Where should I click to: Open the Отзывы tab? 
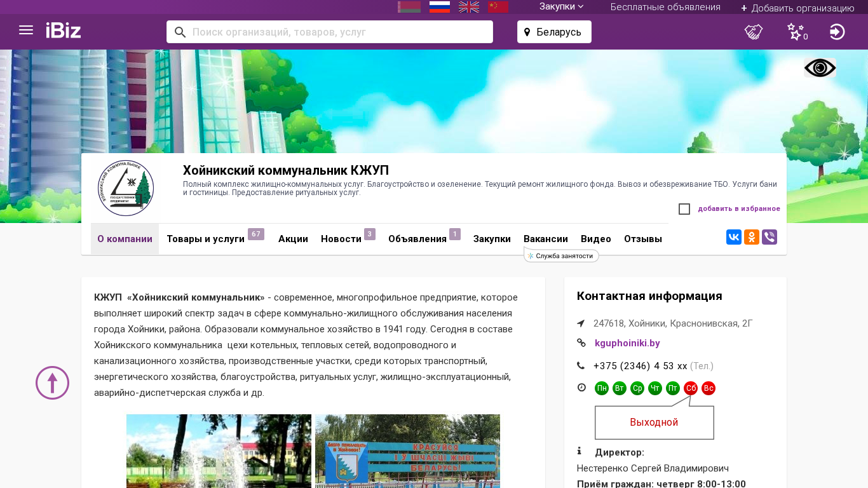[643, 239]
